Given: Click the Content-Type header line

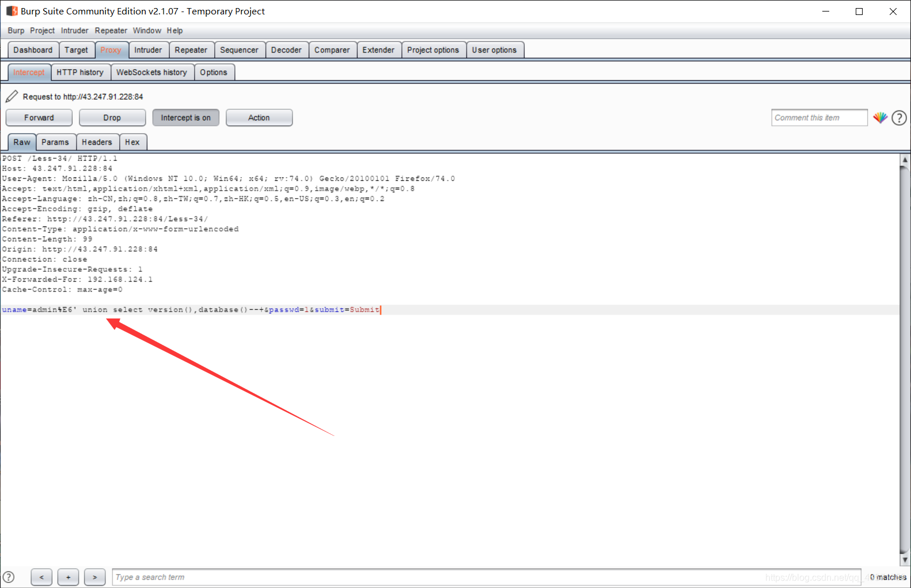Looking at the screenshot, I should coord(120,229).
